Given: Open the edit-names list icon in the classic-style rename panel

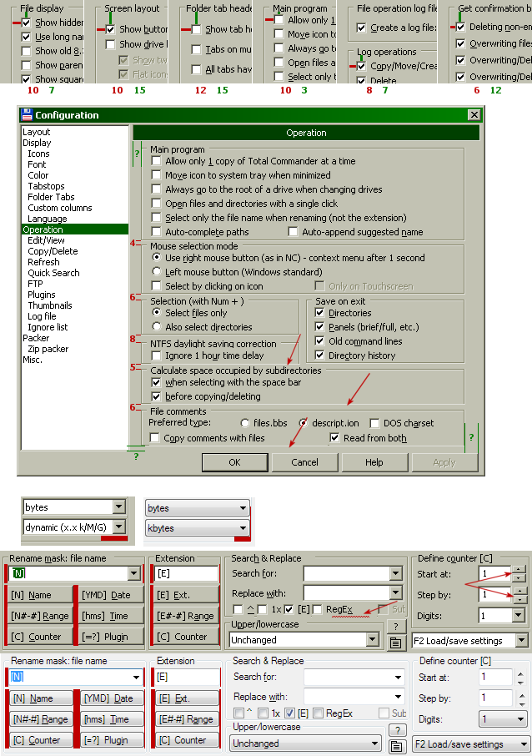Looking at the screenshot, I should (x=395, y=643).
